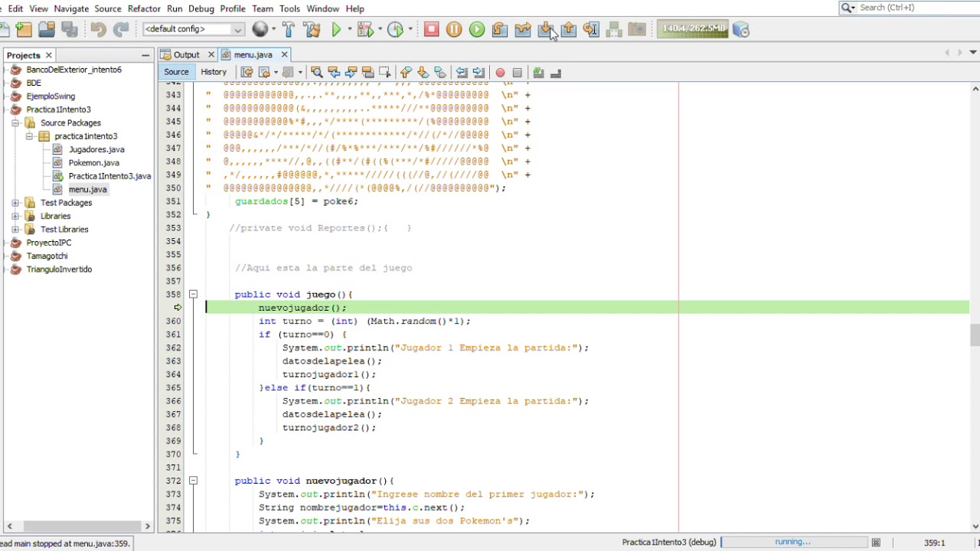Expand the Libraries node
This screenshot has width=980, height=551.
[15, 216]
